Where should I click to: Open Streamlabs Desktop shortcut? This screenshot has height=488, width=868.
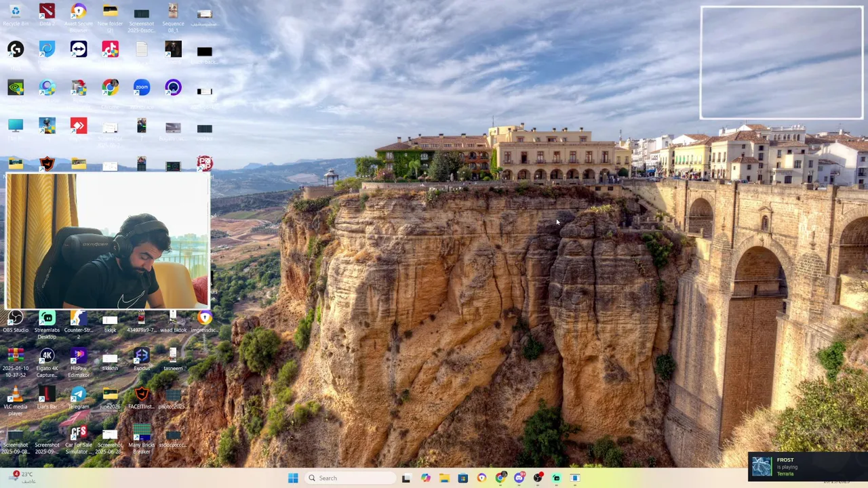click(x=47, y=324)
